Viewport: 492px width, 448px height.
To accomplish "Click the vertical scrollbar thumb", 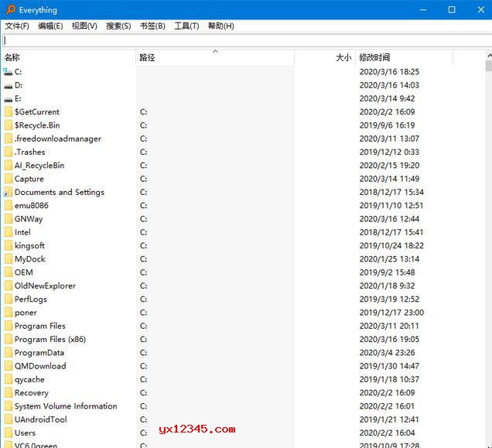I will click(x=489, y=66).
